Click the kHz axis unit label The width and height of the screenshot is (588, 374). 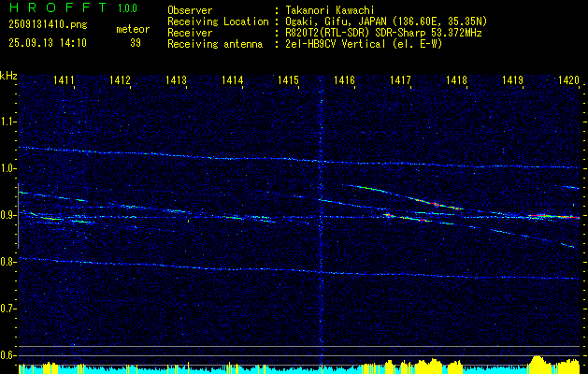click(8, 76)
